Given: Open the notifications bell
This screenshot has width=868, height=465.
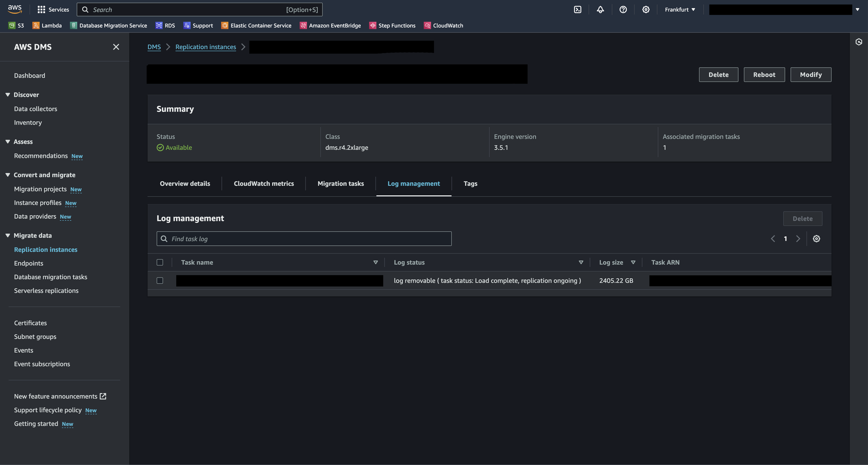Looking at the screenshot, I should coord(600,10).
